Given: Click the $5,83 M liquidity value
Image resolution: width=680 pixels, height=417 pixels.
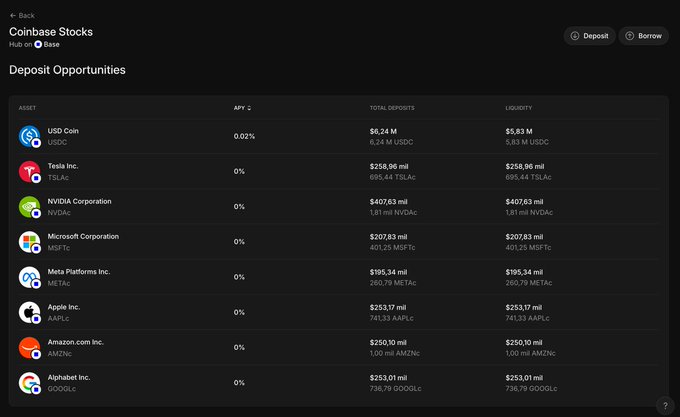Looking at the screenshot, I should click(x=519, y=131).
